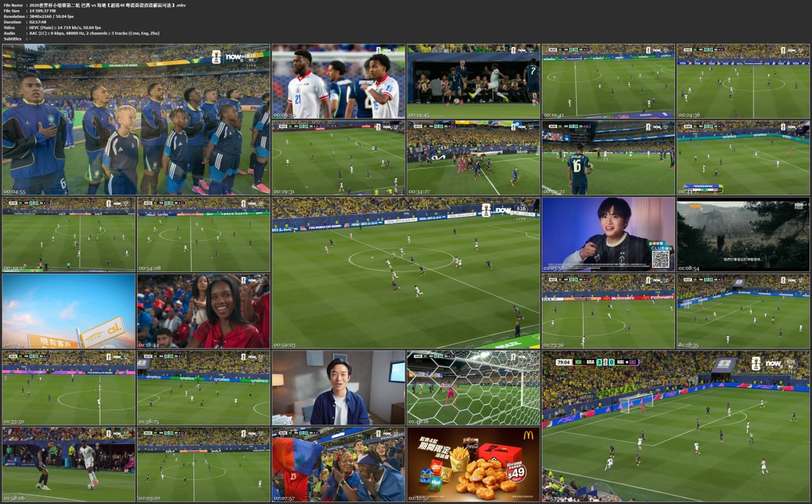Click the 00:24:36 timestamp label
812x504 pixels.
click(688, 115)
